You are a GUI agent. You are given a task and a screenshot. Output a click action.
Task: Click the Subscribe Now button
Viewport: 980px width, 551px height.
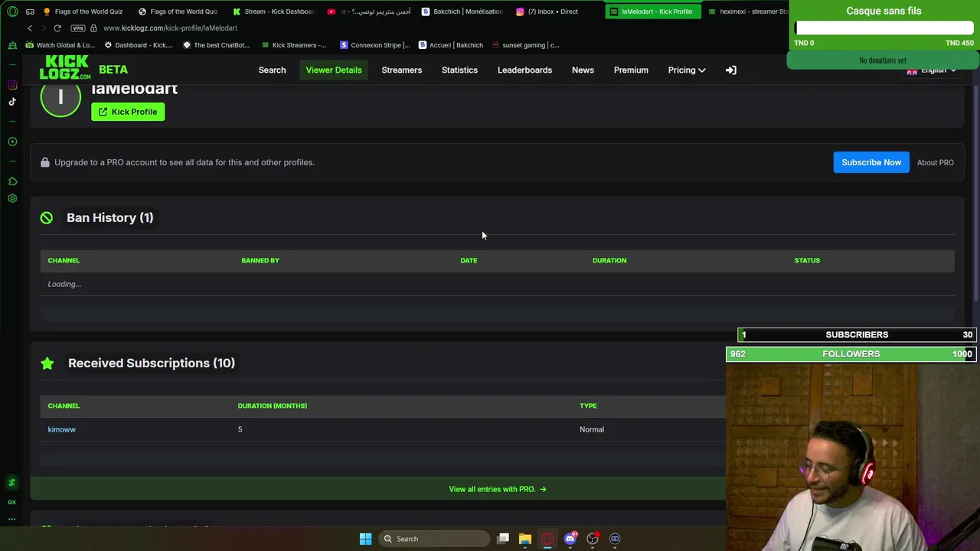[871, 162]
